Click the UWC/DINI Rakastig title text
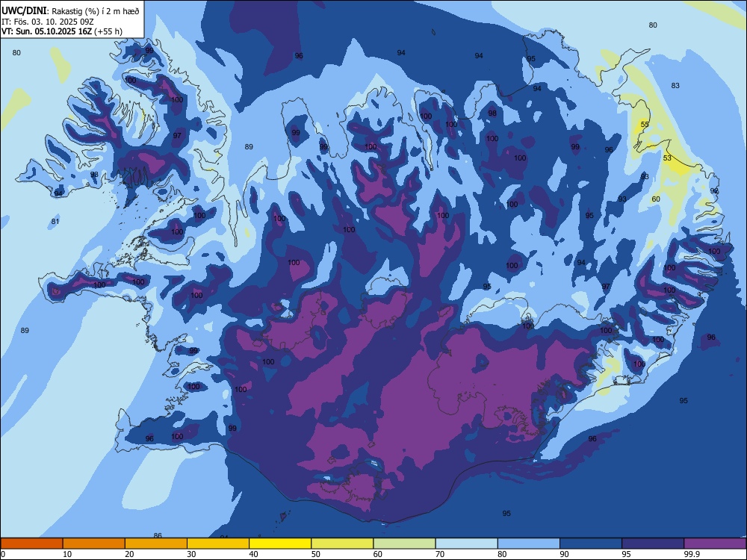 (70, 11)
